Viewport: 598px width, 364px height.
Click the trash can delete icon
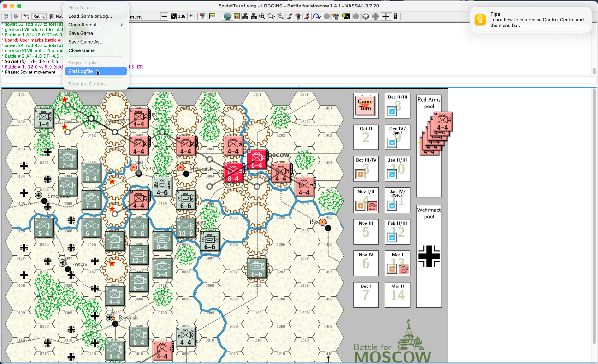coord(298,17)
